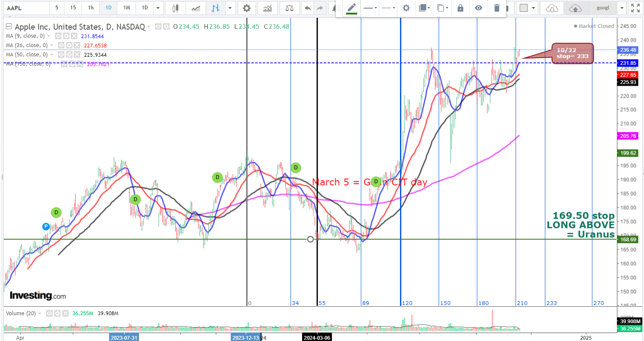Select the candlestick chart style icon
The height and width of the screenshot is (341, 644).
click(x=175, y=8)
